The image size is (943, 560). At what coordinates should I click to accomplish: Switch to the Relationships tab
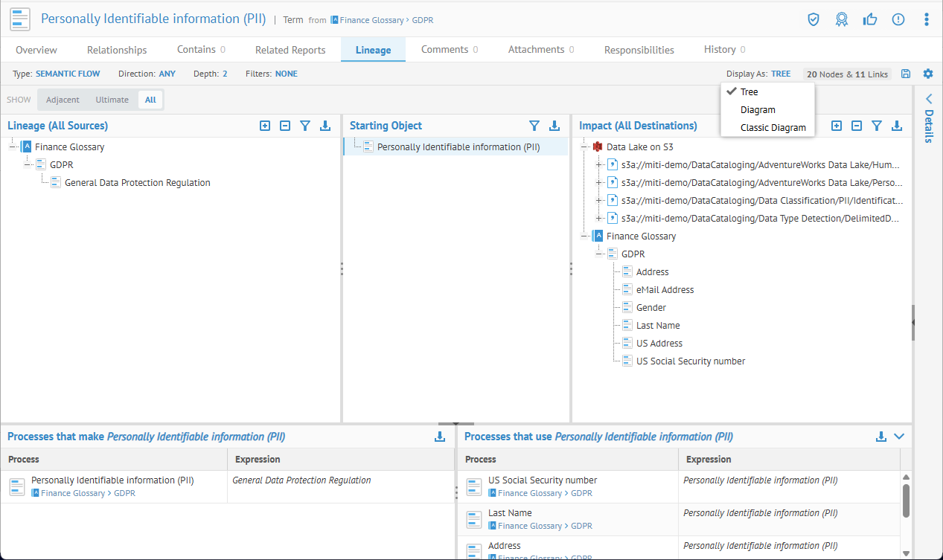117,50
